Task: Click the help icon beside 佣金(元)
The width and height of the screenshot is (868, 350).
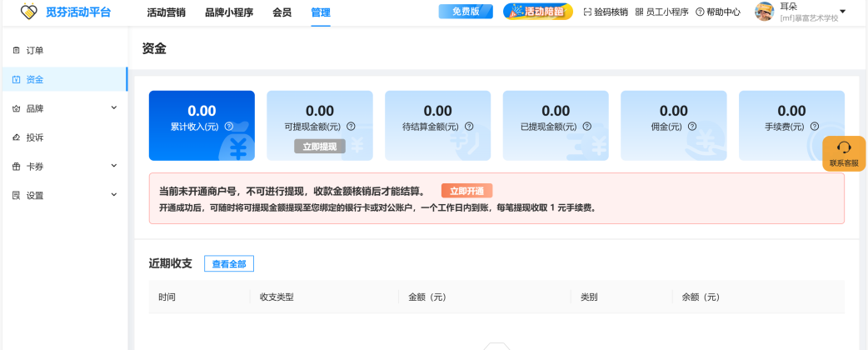Action: point(693,127)
